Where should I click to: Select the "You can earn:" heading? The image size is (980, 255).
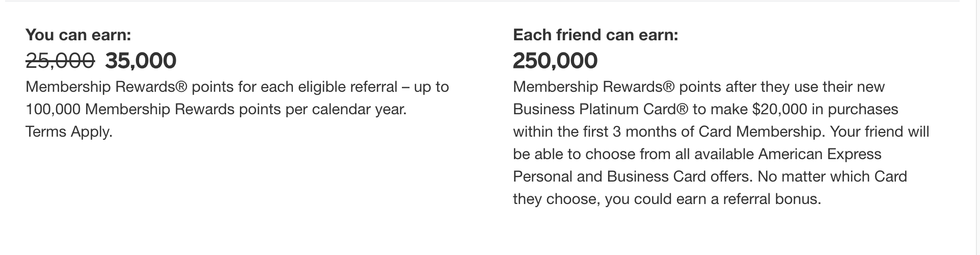[78, 35]
